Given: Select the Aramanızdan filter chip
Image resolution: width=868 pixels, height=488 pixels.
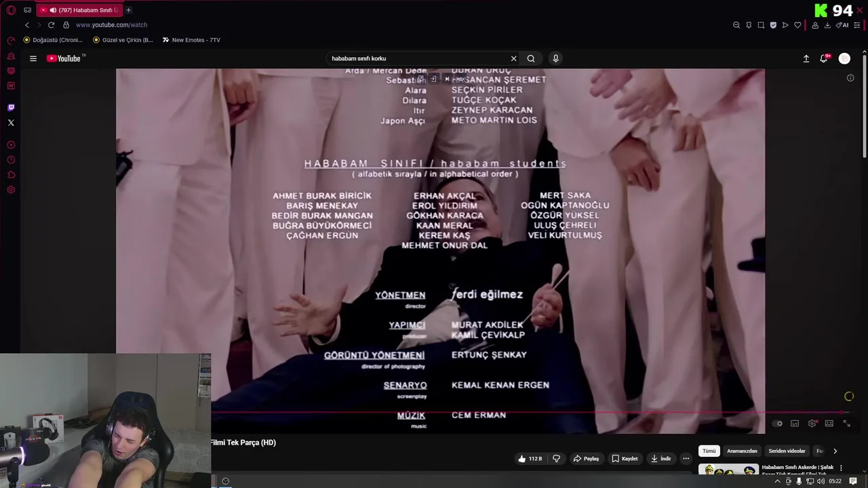Looking at the screenshot, I should (742, 451).
